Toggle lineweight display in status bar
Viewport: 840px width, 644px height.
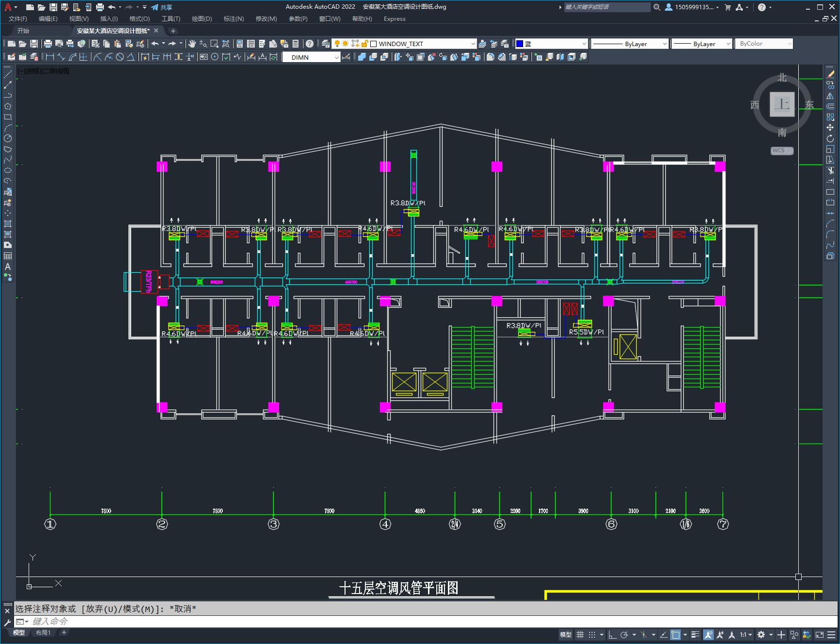point(695,634)
